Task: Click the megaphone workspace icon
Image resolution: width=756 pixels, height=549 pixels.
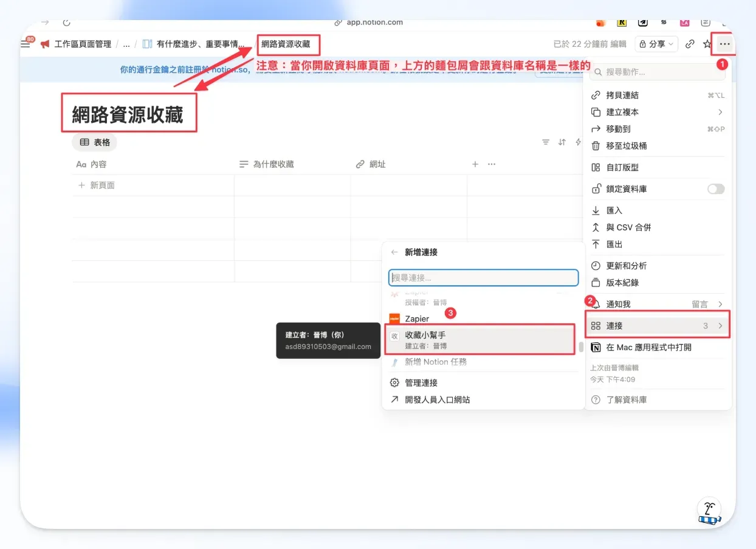Action: [45, 44]
